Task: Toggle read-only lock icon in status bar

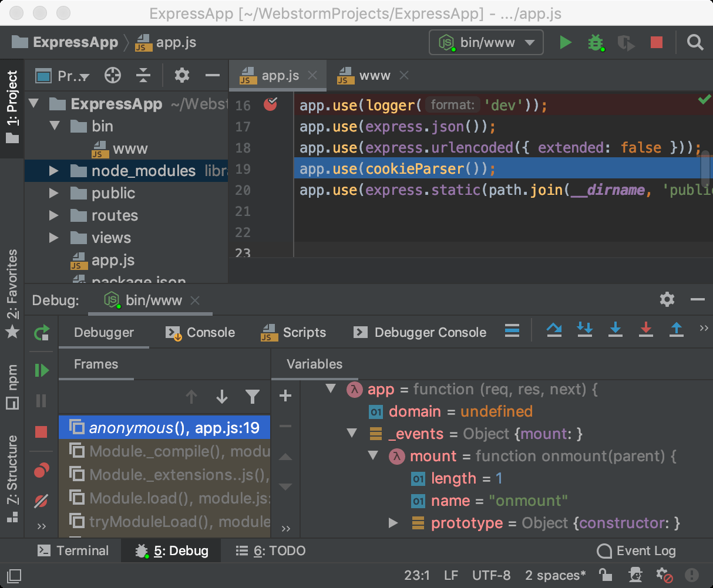Action: click(605, 575)
